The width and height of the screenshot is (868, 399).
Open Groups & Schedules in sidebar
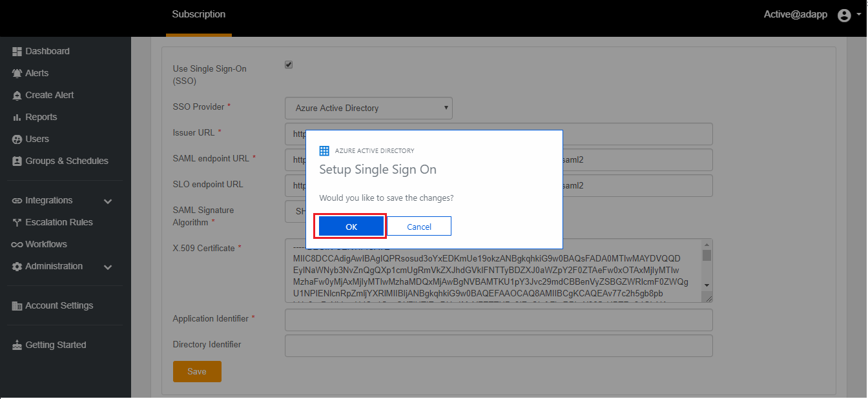[67, 161]
